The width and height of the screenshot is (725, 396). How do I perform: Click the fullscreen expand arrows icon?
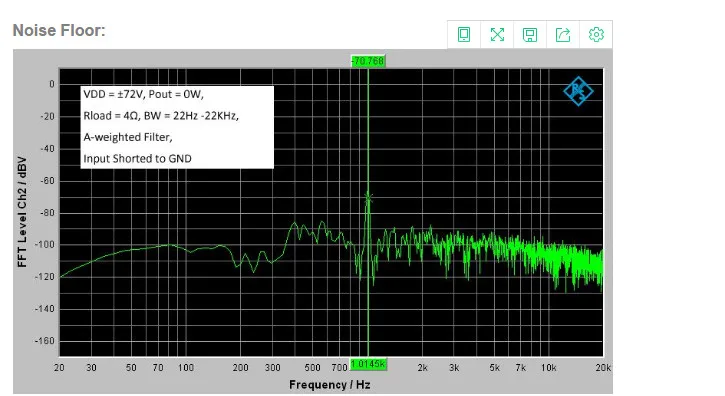[x=497, y=35]
